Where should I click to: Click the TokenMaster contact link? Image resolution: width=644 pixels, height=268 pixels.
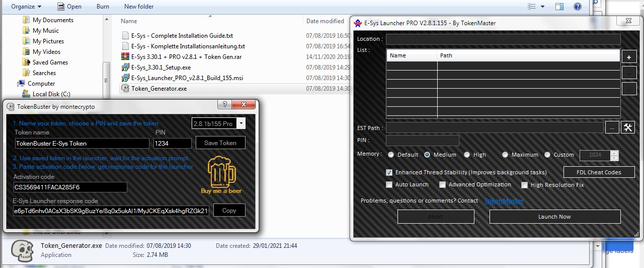pos(504,201)
